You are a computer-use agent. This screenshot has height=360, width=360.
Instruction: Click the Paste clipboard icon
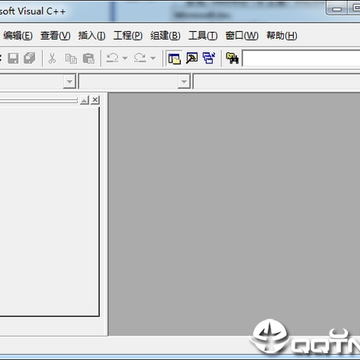tap(89, 58)
